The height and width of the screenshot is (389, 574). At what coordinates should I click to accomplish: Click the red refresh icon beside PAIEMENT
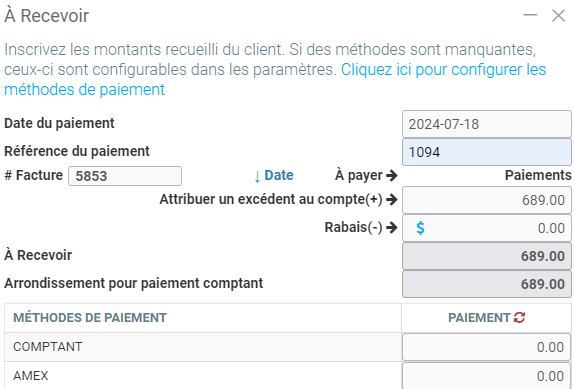[x=519, y=317]
